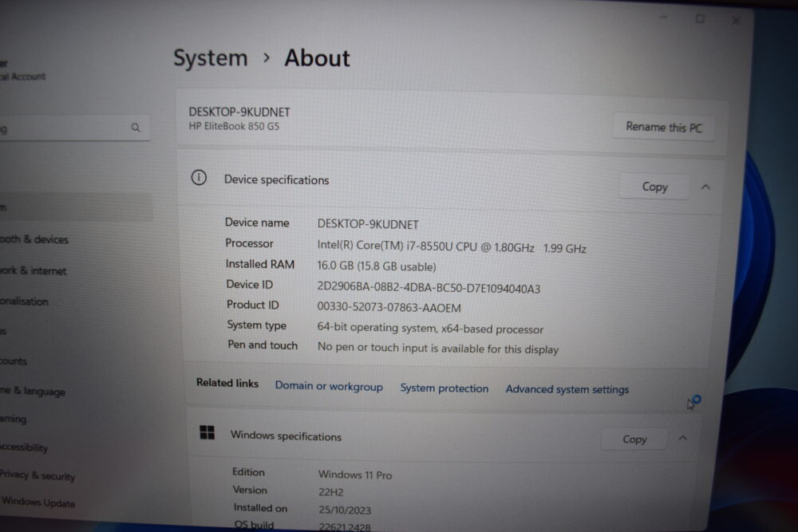Viewport: 798px width, 532px height.
Task: Click the 64-bit operating system value
Action: pos(430,328)
